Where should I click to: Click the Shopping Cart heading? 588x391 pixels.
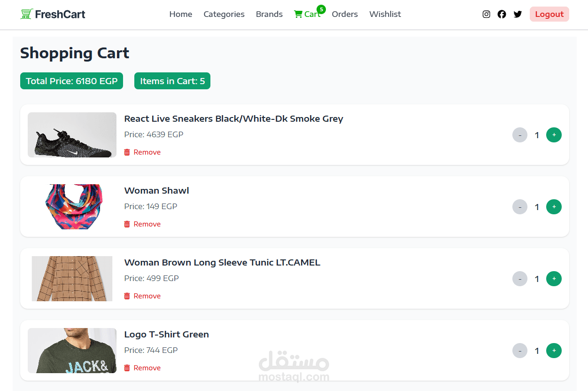75,53
